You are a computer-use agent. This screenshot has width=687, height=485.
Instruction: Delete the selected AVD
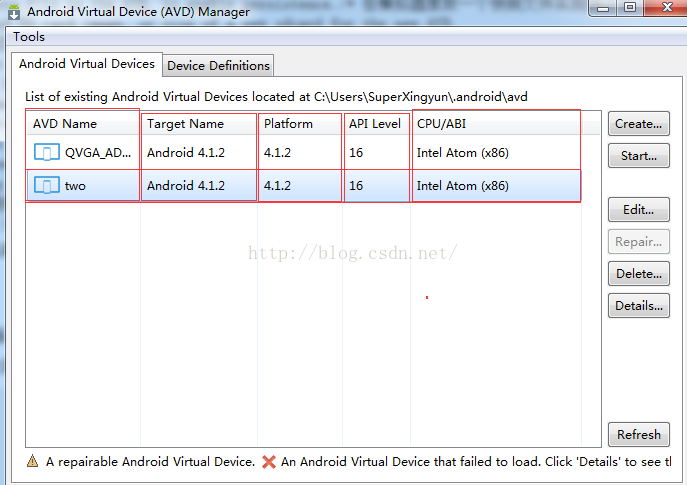click(x=638, y=273)
